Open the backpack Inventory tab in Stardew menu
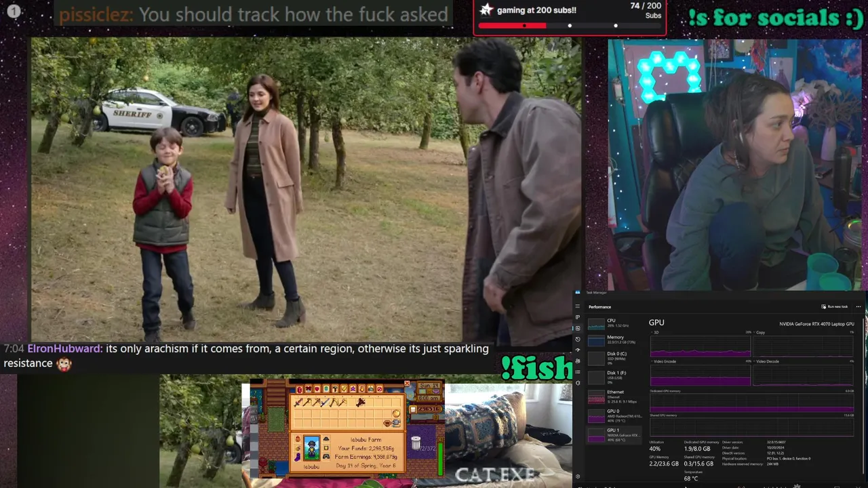The image size is (868, 488). click(x=299, y=389)
